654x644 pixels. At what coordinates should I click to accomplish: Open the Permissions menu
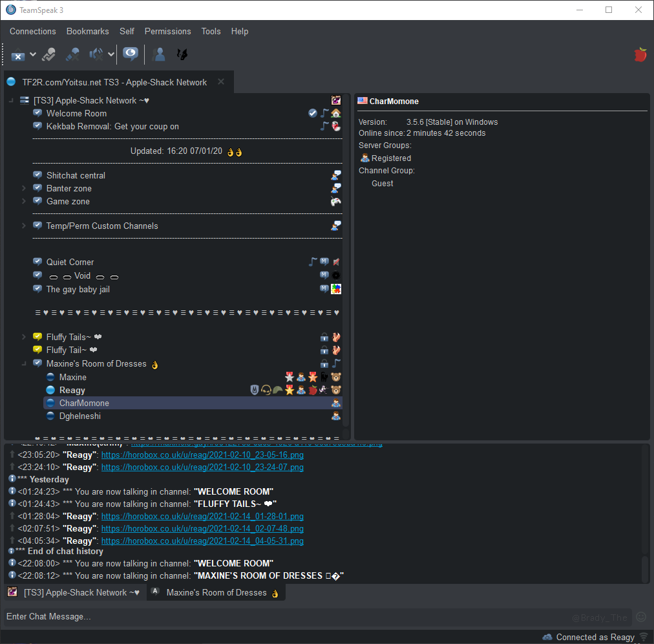(167, 31)
